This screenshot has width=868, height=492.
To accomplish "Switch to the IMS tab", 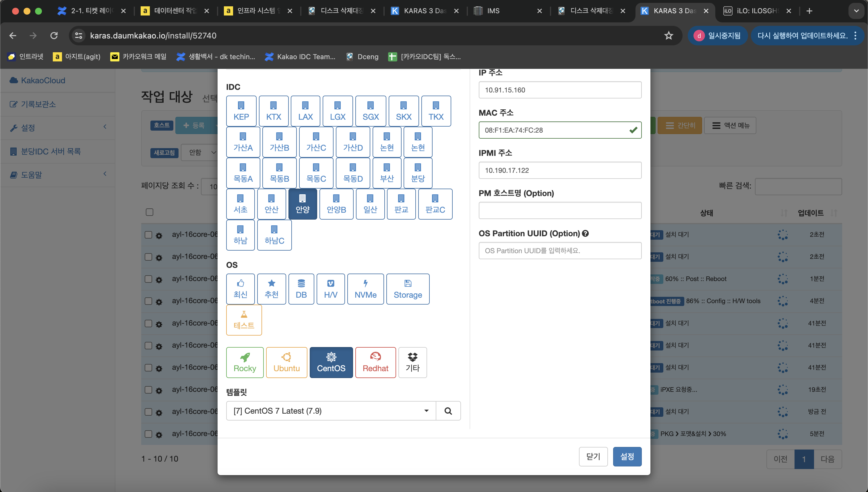I will (508, 11).
